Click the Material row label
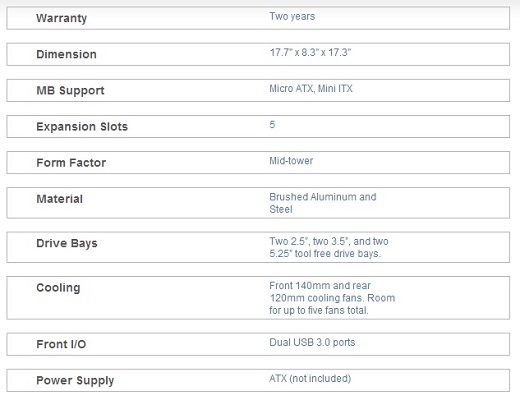This screenshot has width=520, height=400. point(59,199)
